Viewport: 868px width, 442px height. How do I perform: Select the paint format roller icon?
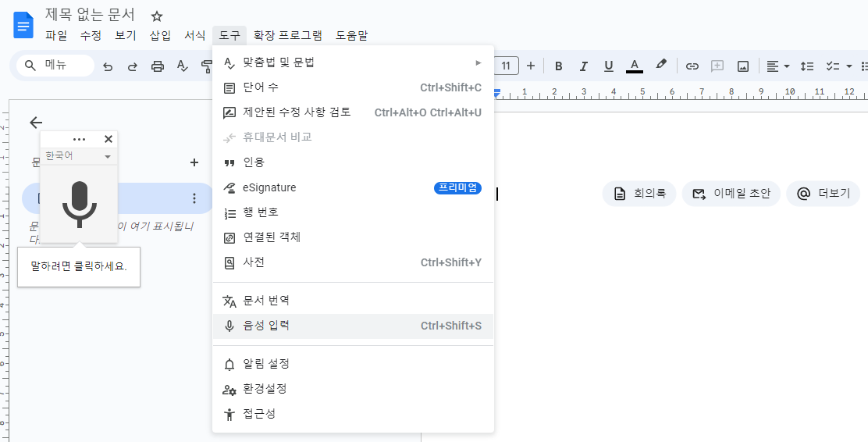click(x=207, y=66)
